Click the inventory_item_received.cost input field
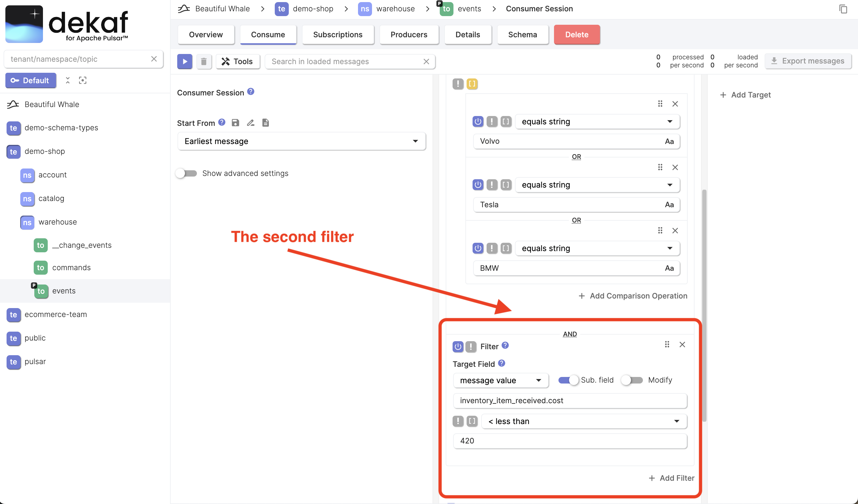The width and height of the screenshot is (858, 504). 570,400
